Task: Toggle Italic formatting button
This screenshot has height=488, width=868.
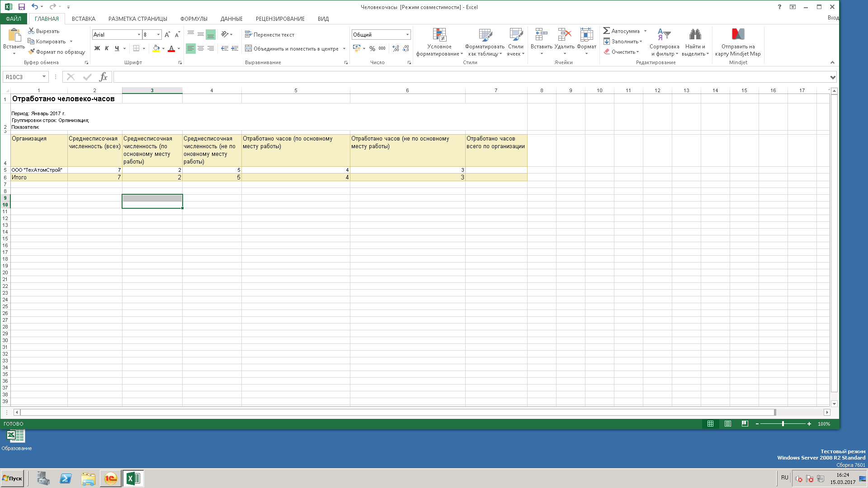Action: (x=107, y=48)
